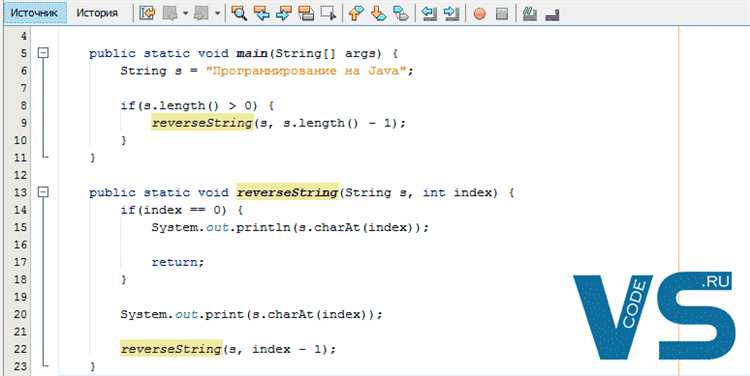The height and width of the screenshot is (376, 750).
Task: Click the Find Selection magnifier icon
Action: 239,13
